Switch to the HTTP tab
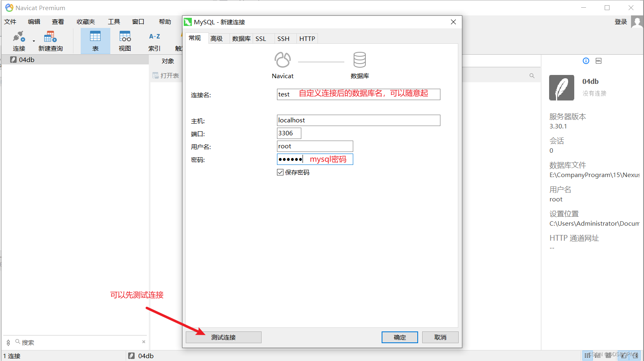Image resolution: width=644 pixels, height=361 pixels. 307,38
